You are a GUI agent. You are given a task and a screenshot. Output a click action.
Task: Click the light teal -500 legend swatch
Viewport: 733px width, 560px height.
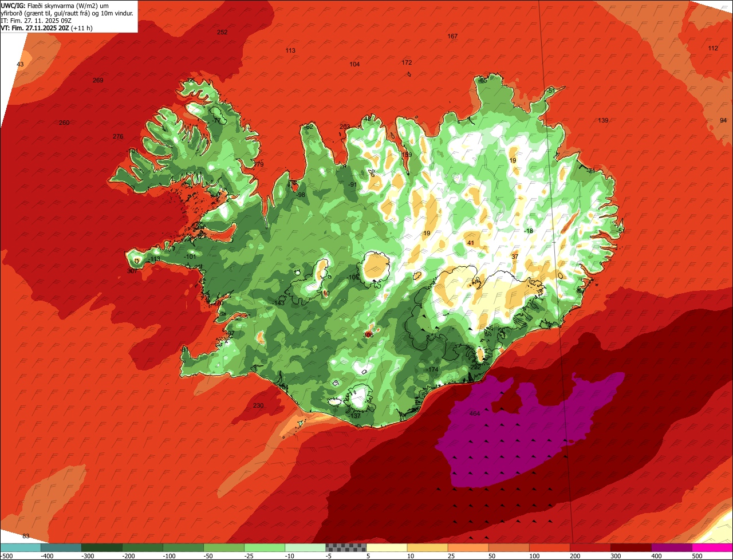click(20, 547)
